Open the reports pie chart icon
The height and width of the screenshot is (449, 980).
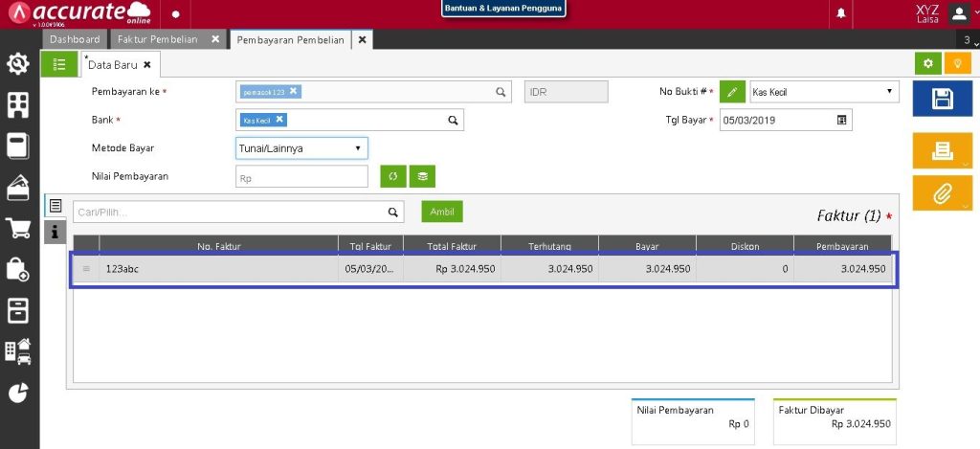click(x=18, y=393)
